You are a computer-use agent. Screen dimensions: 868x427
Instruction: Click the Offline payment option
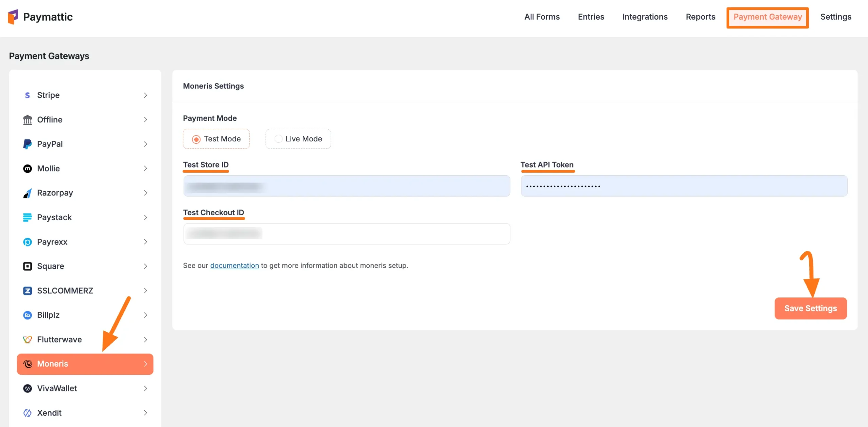point(50,119)
